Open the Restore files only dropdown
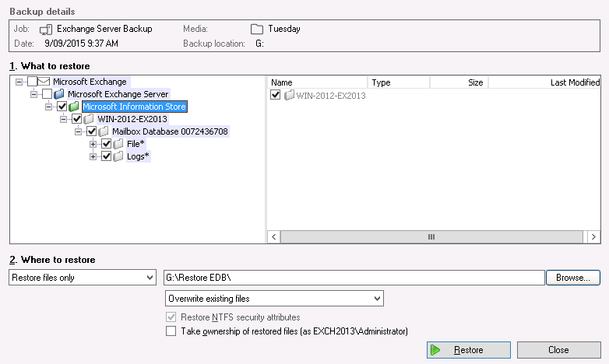The height and width of the screenshot is (364, 609). pos(83,278)
